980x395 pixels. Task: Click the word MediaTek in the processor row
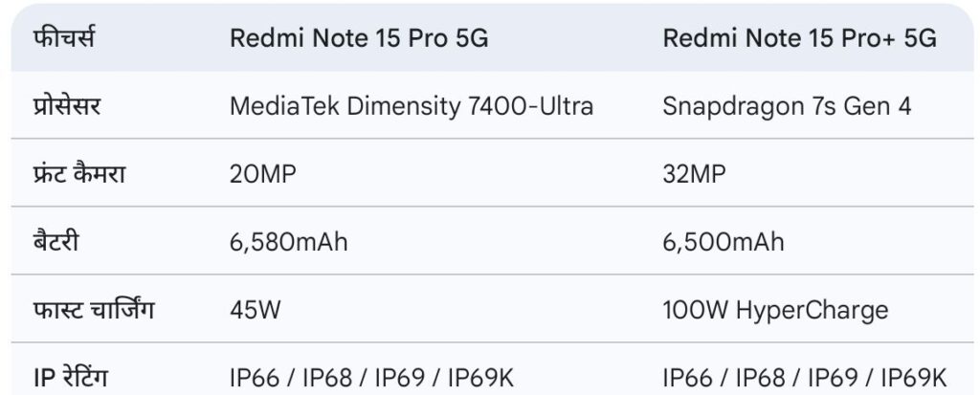point(275,105)
